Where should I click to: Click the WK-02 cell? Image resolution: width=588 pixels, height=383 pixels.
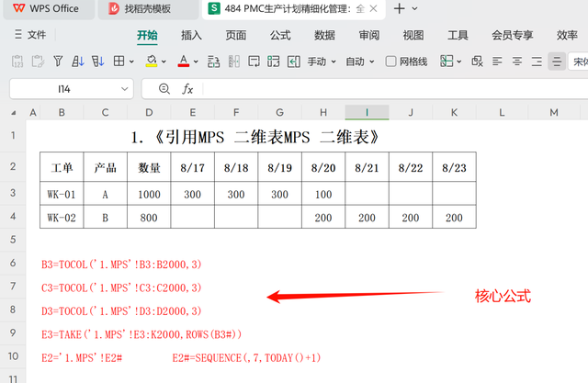62,218
